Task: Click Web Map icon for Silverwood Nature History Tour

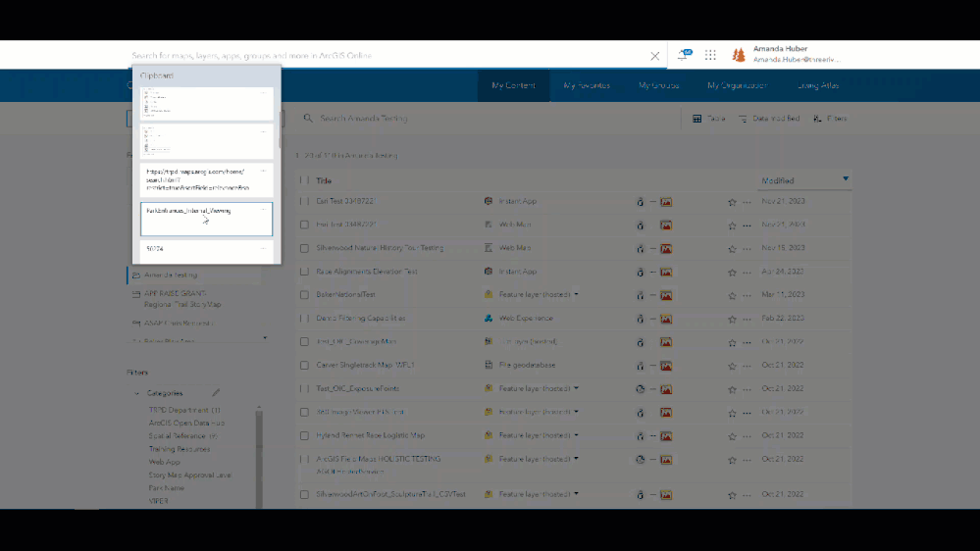Action: pos(489,248)
